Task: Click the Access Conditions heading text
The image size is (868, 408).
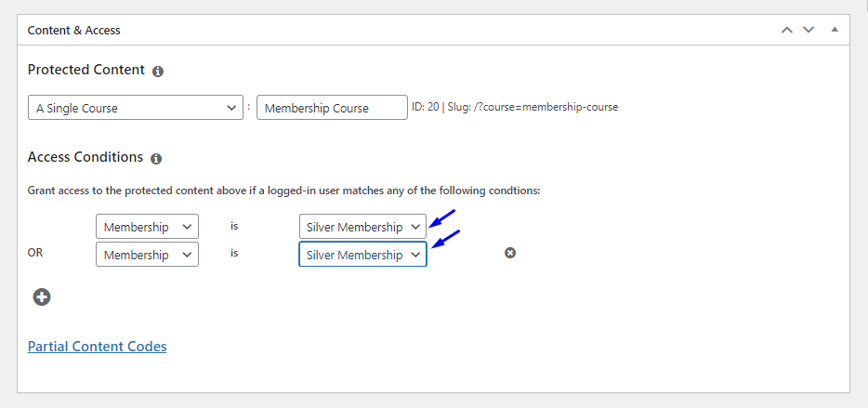Action: (85, 157)
